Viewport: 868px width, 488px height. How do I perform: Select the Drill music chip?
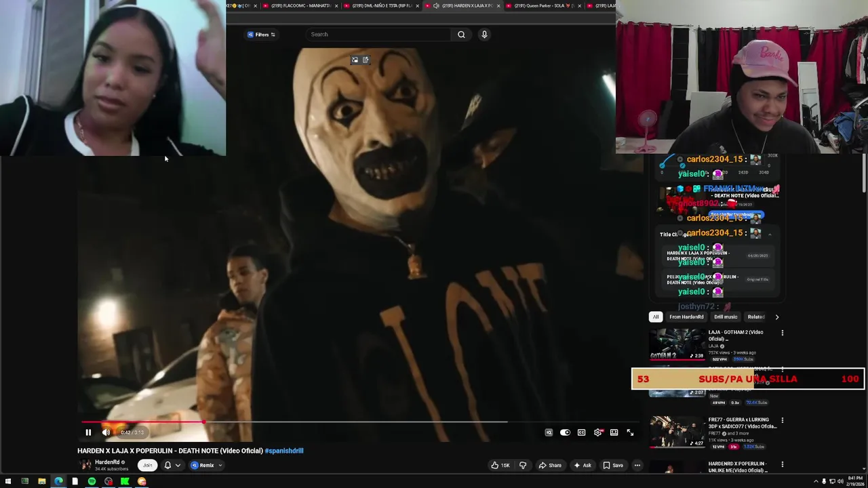click(x=725, y=317)
